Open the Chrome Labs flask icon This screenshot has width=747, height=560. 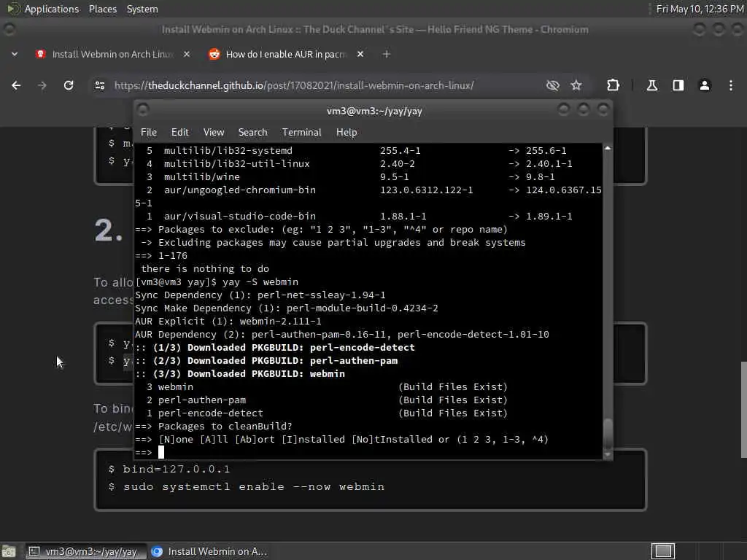pyautogui.click(x=651, y=85)
